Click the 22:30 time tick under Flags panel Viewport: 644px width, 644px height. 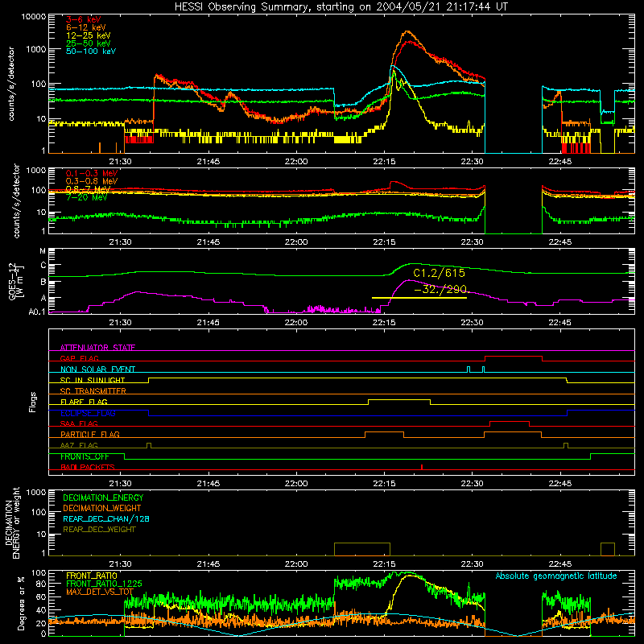point(472,484)
